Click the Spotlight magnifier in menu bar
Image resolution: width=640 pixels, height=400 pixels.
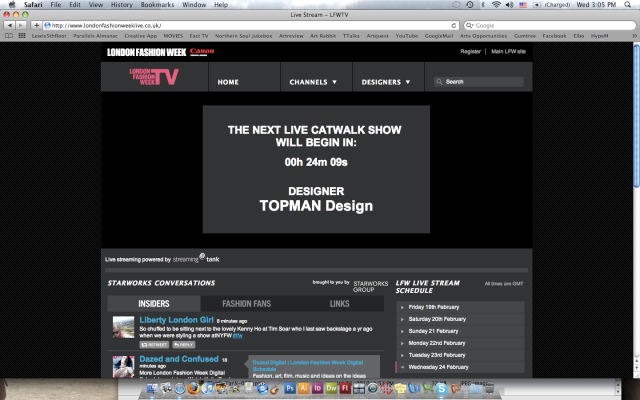pos(631,5)
